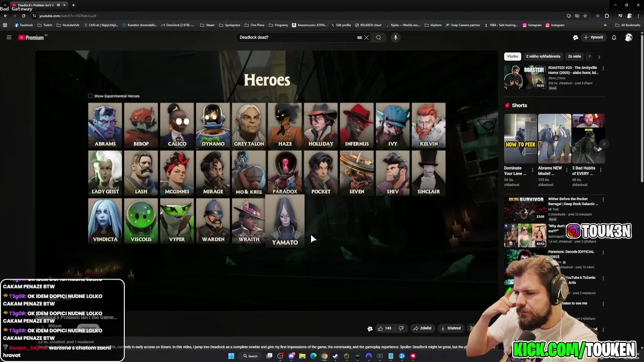Open the account avatar menu
The image size is (644, 362).
pos(629,37)
